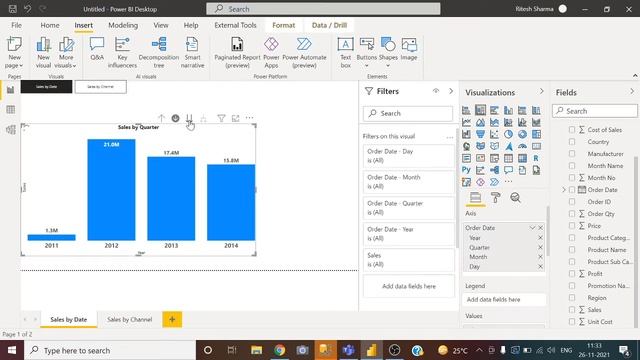
Task: Insert an Image
Action: click(409, 49)
